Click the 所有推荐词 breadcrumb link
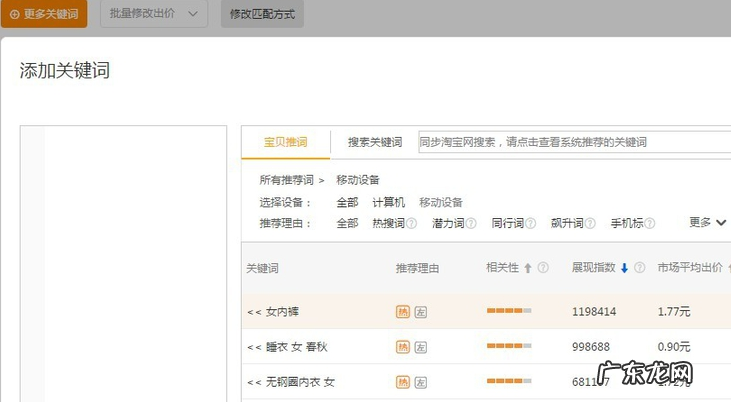This screenshot has width=731, height=402. tap(286, 180)
